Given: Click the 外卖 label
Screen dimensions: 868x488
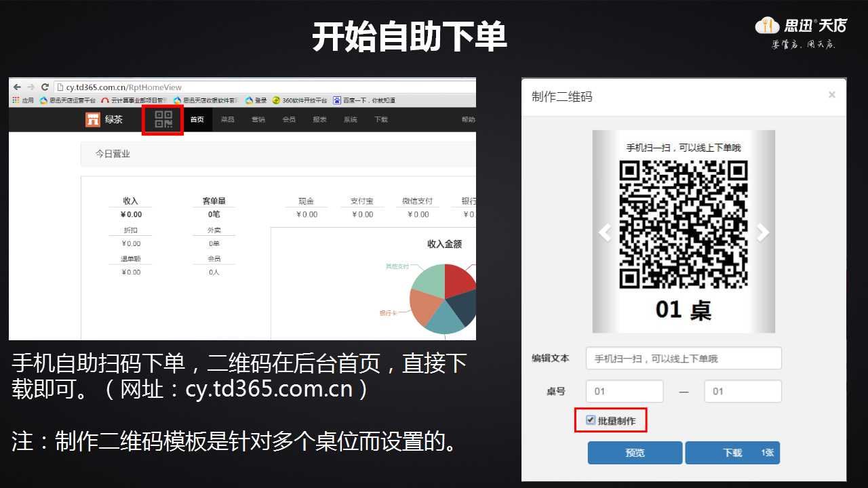Looking at the screenshot, I should point(214,230).
